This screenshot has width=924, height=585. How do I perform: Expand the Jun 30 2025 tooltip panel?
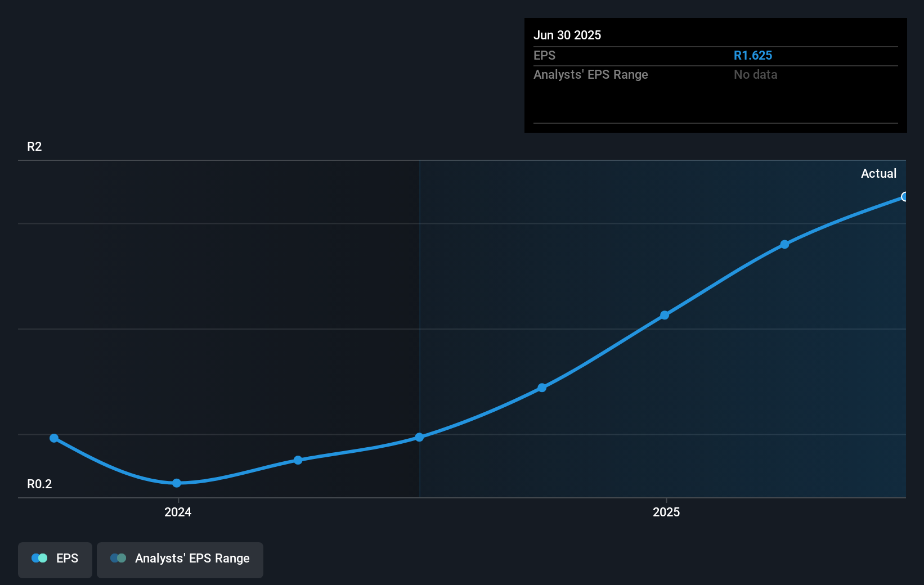[x=715, y=75]
